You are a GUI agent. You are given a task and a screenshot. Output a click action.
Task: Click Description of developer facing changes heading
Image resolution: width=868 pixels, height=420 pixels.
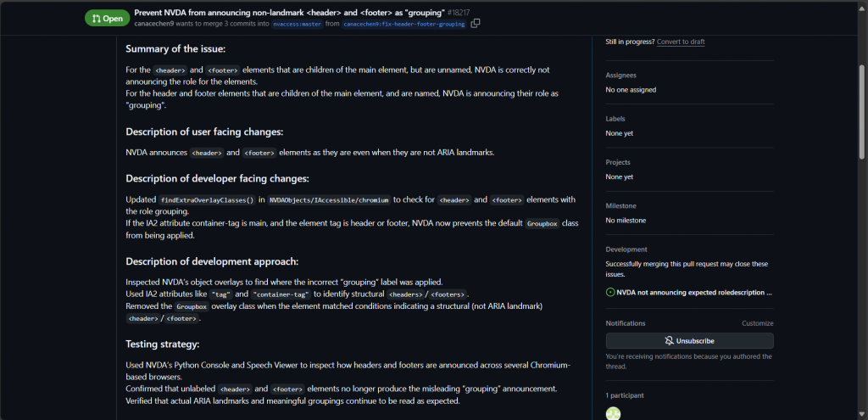[217, 178]
